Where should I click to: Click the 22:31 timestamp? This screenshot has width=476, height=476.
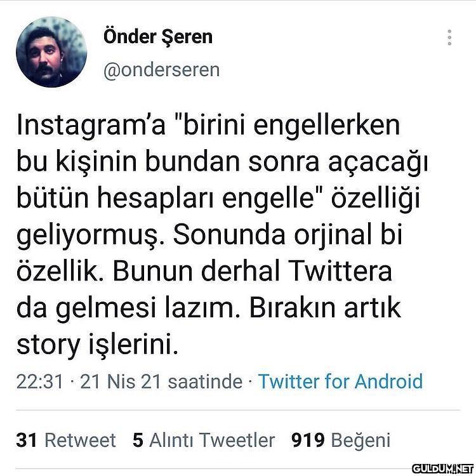coord(40,381)
